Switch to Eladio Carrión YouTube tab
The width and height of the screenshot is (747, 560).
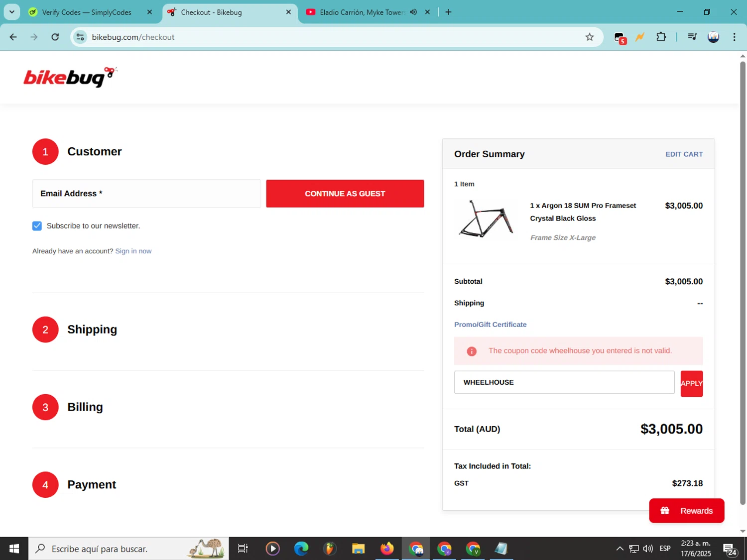coord(362,12)
